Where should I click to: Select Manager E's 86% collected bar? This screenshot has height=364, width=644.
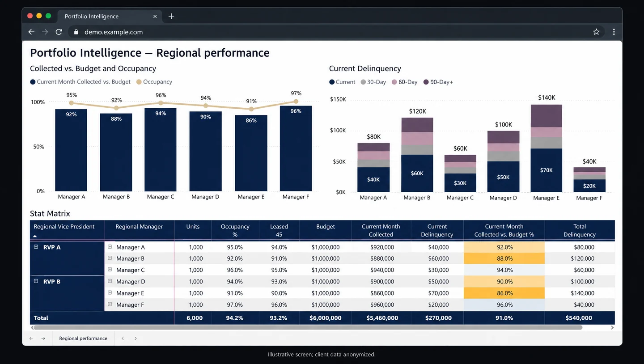pyautogui.click(x=251, y=153)
